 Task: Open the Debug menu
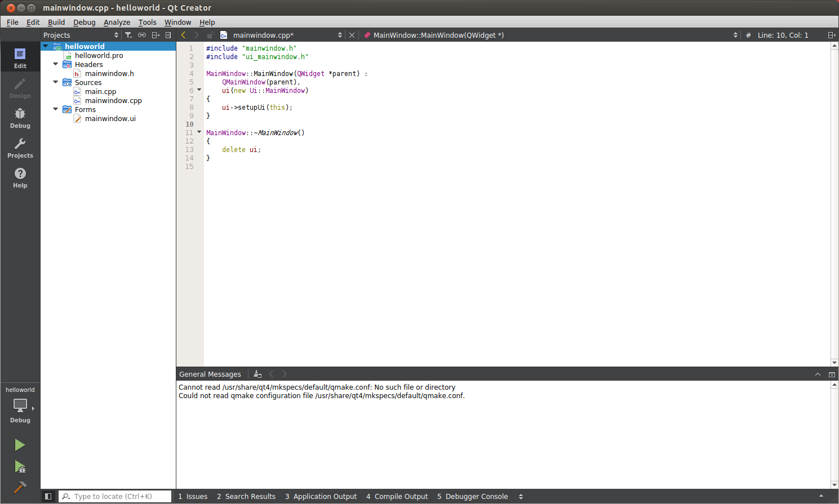click(x=85, y=22)
